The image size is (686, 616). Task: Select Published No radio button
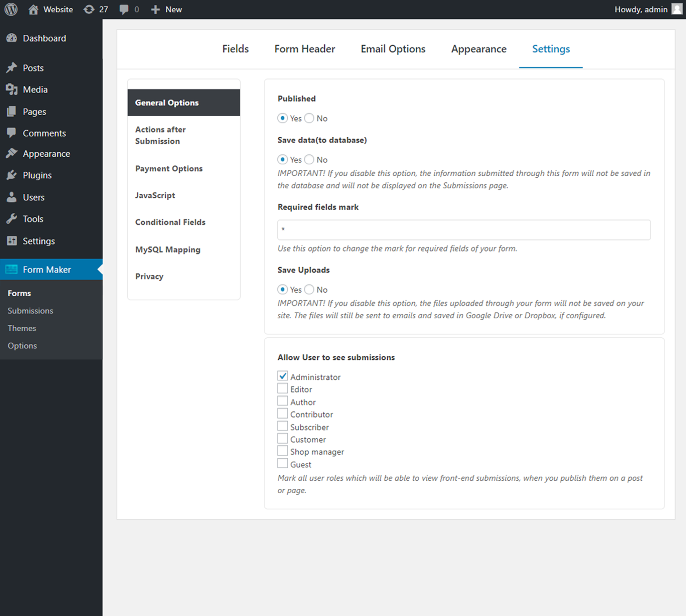[309, 118]
